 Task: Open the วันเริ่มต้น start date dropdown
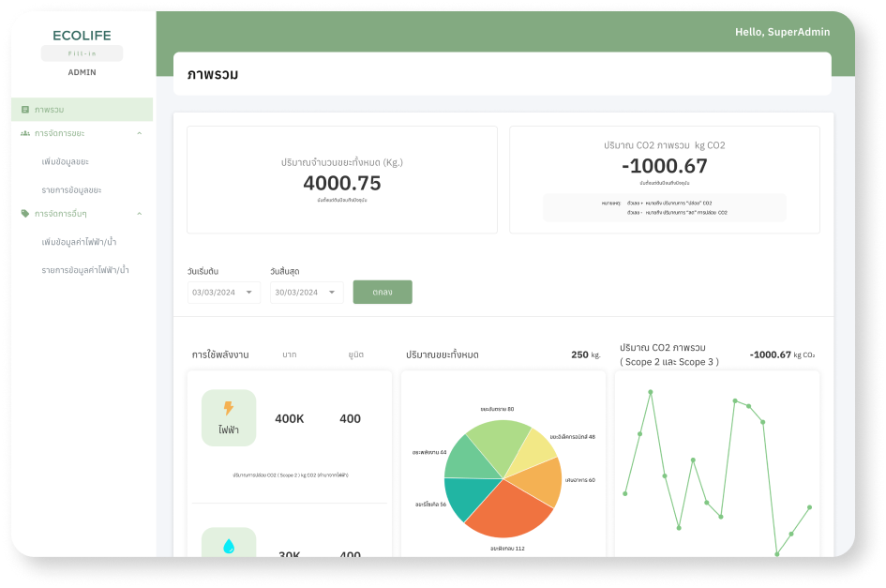click(x=223, y=292)
